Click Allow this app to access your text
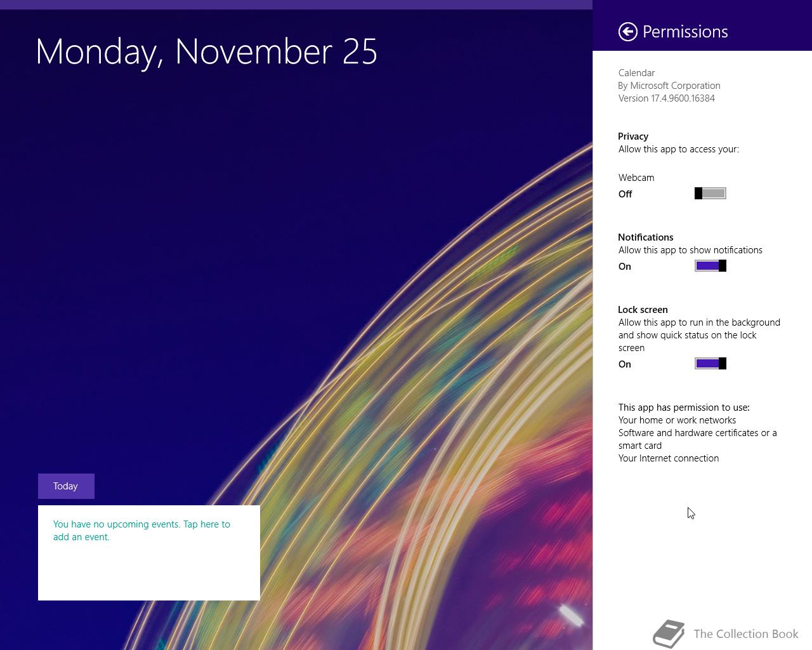Screen dimensions: 812x650 pos(679,149)
